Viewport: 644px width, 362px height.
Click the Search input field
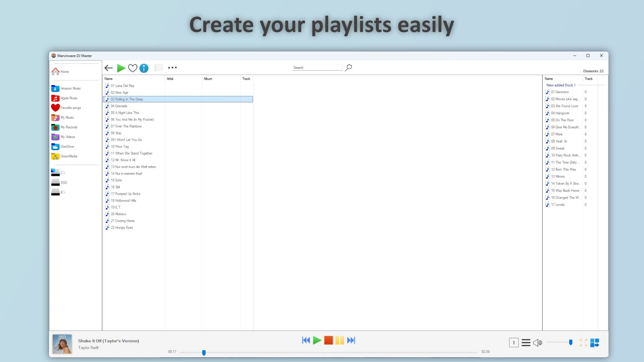[x=317, y=68]
